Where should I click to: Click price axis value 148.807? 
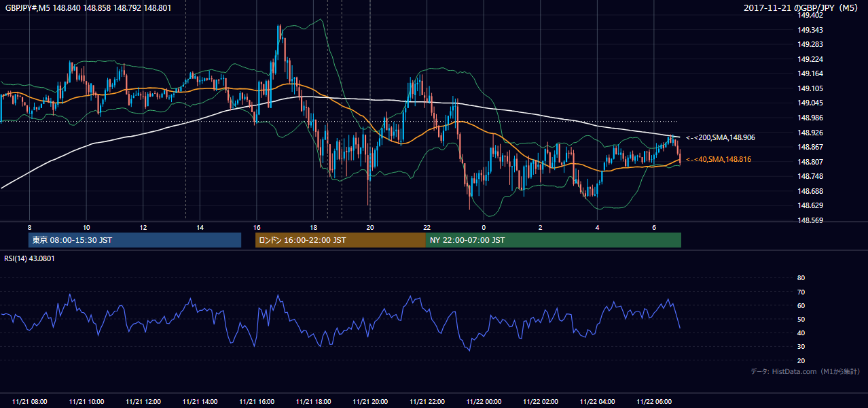[x=810, y=162]
